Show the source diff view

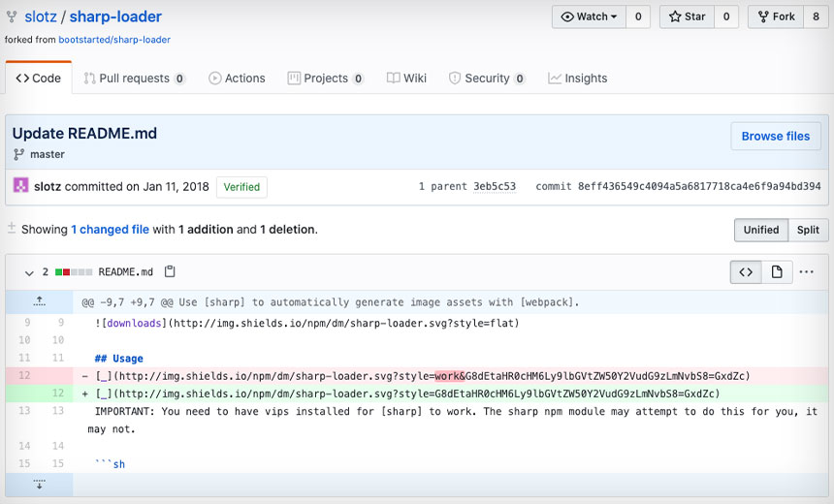[746, 272]
